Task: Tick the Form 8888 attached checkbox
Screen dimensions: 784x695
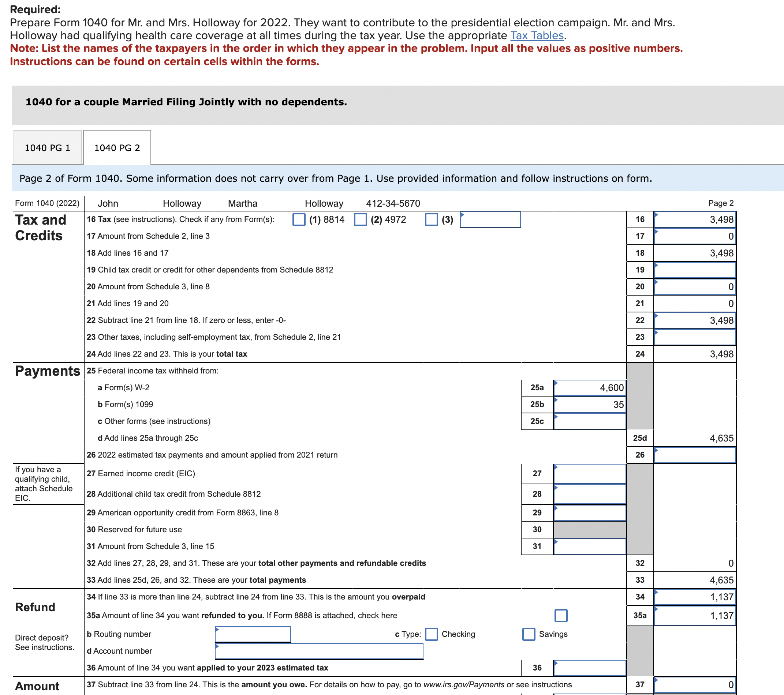Action: coord(561,615)
